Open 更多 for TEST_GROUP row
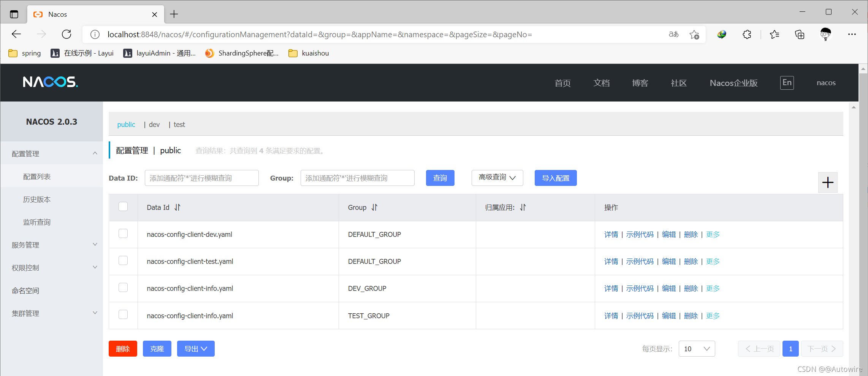Viewport: 868px width, 376px height. (x=713, y=316)
